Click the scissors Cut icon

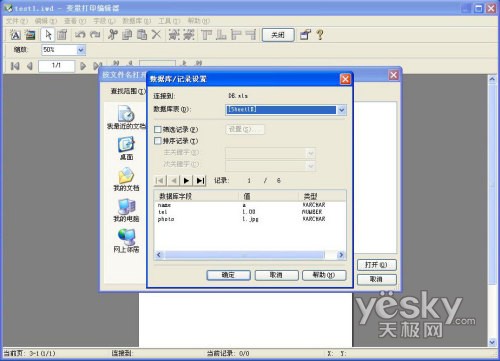pos(113,35)
